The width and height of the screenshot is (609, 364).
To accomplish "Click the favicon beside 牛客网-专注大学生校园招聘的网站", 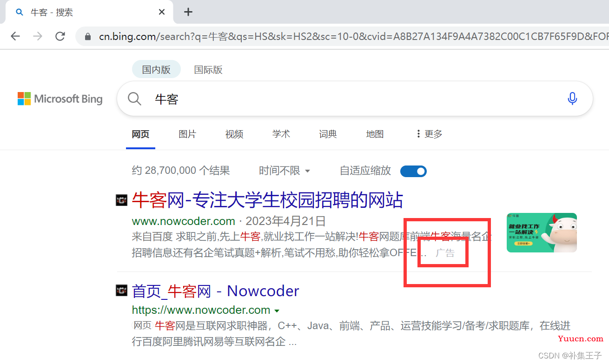I will [121, 200].
